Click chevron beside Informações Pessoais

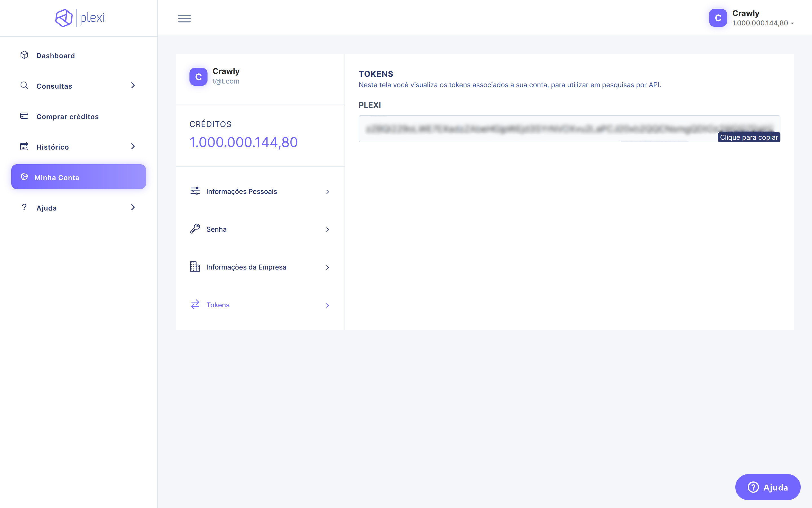[x=328, y=192]
